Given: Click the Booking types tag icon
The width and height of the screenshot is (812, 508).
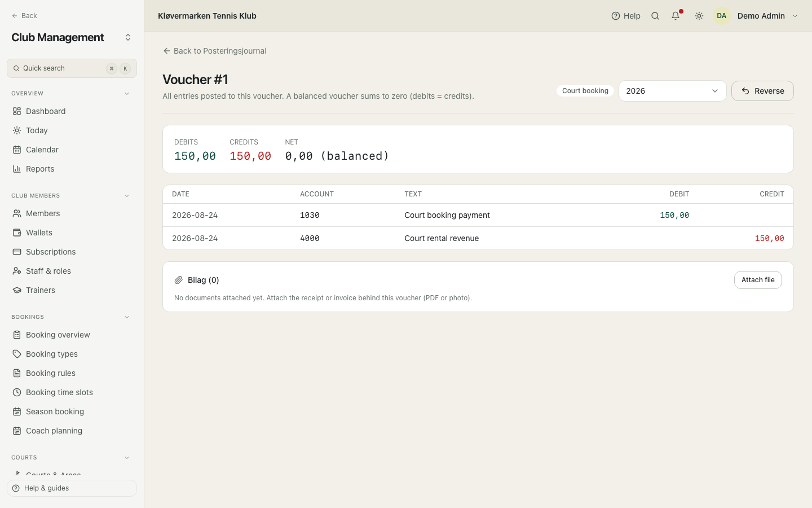Looking at the screenshot, I should click(17, 354).
